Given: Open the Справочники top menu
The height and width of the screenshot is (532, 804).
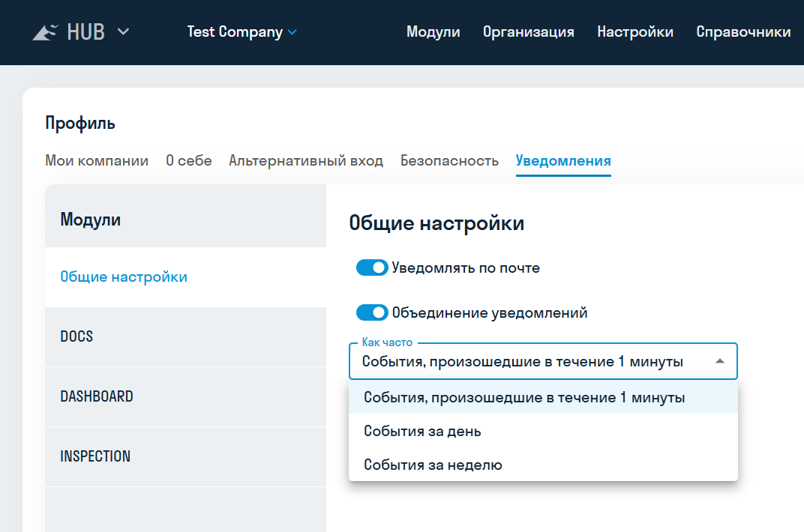Looking at the screenshot, I should click(x=743, y=31).
